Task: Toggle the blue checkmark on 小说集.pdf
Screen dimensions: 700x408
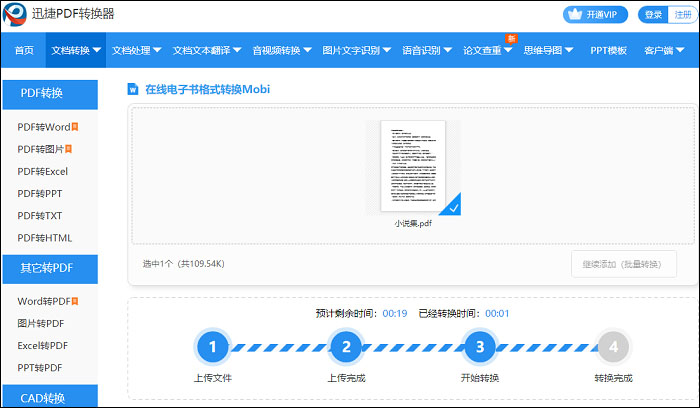Action: pos(452,206)
